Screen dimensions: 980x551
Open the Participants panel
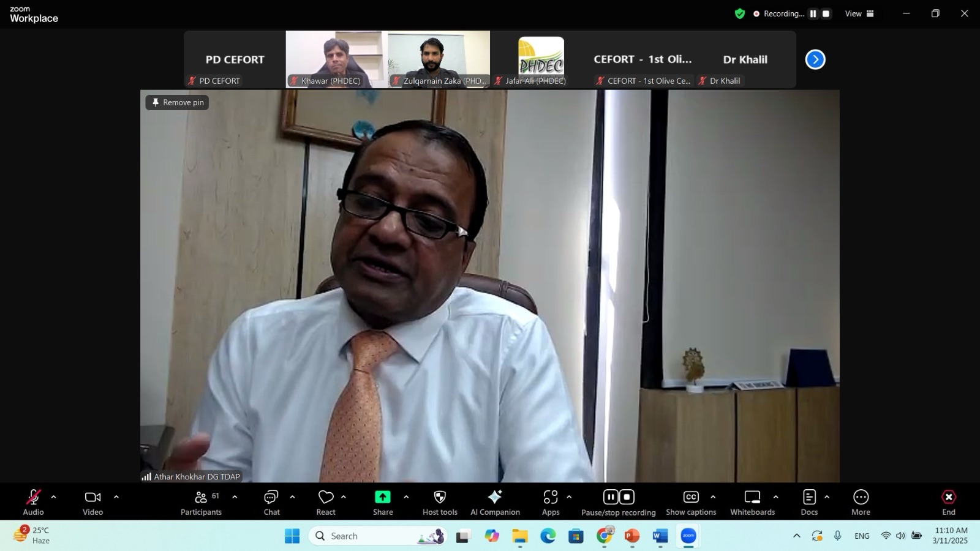coord(201,502)
